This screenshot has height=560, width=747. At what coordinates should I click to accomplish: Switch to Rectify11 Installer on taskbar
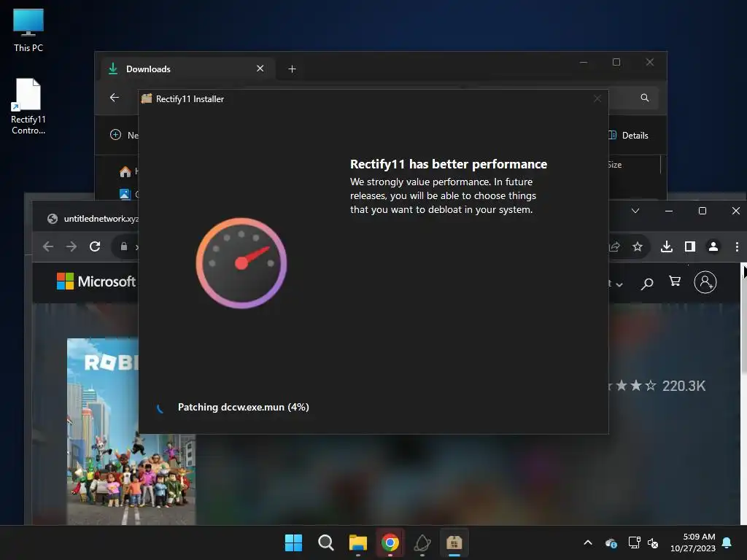pyautogui.click(x=454, y=542)
